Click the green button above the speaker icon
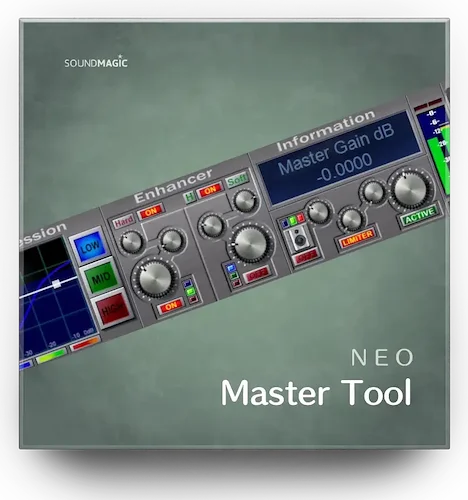This screenshot has width=468, height=500. click(x=293, y=220)
